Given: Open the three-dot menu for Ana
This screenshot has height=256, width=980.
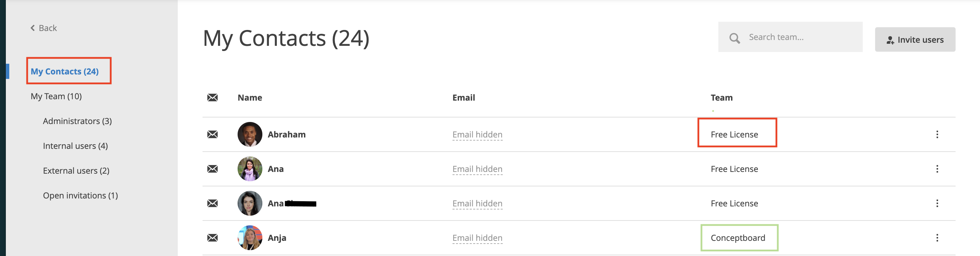Looking at the screenshot, I should [937, 169].
